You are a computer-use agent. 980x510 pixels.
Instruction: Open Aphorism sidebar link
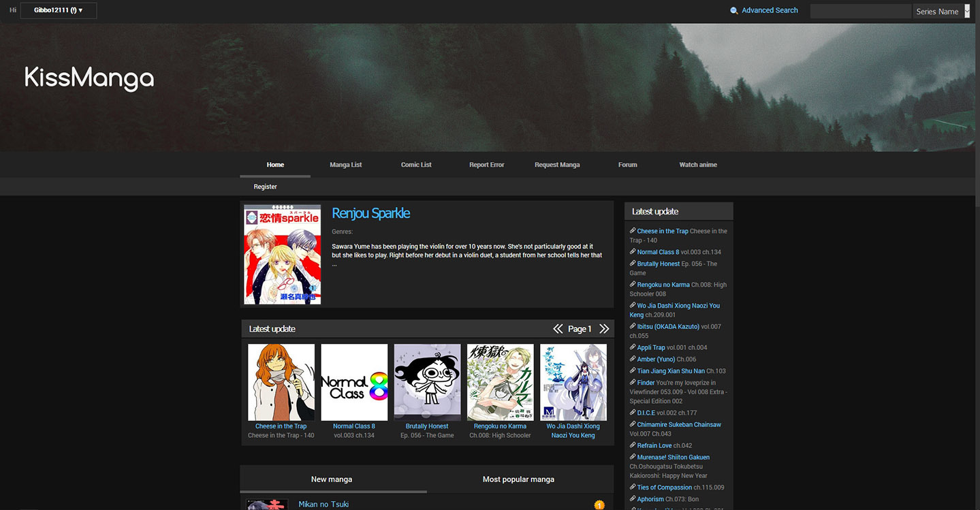650,499
